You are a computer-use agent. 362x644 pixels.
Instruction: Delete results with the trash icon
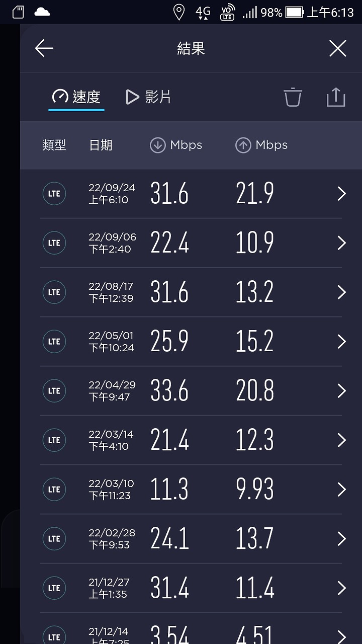[293, 97]
